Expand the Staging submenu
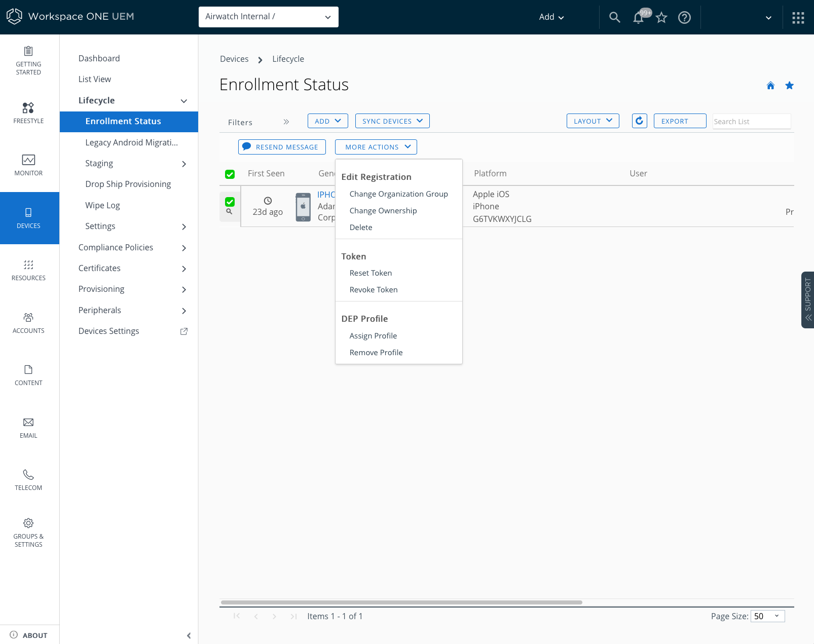 click(x=183, y=164)
